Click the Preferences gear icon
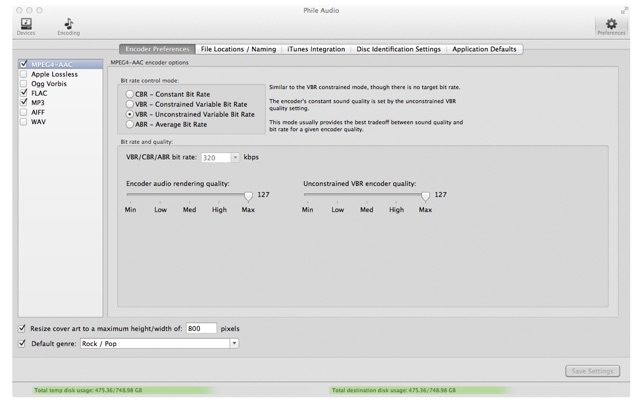 (x=611, y=26)
